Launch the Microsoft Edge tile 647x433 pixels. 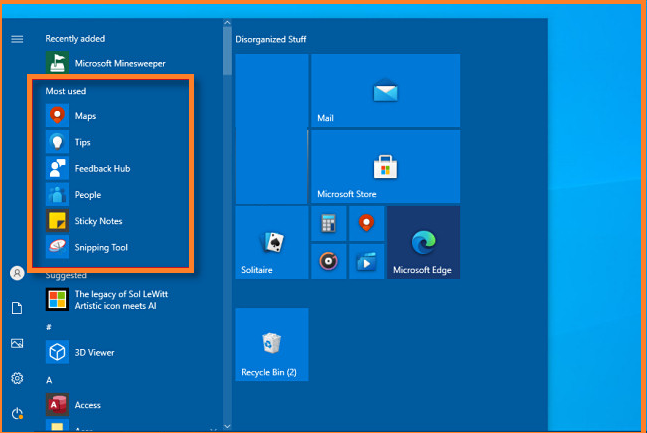pos(423,243)
